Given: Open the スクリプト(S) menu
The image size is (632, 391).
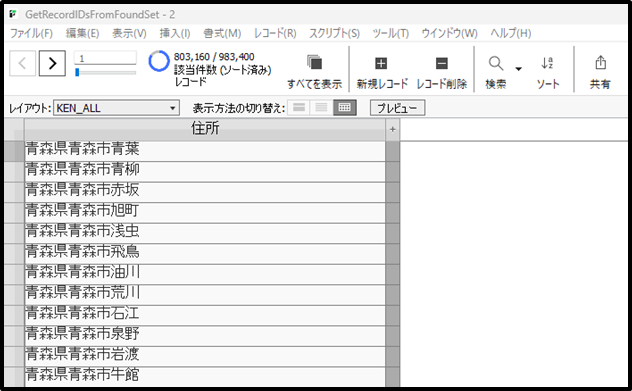Looking at the screenshot, I should click(335, 33).
